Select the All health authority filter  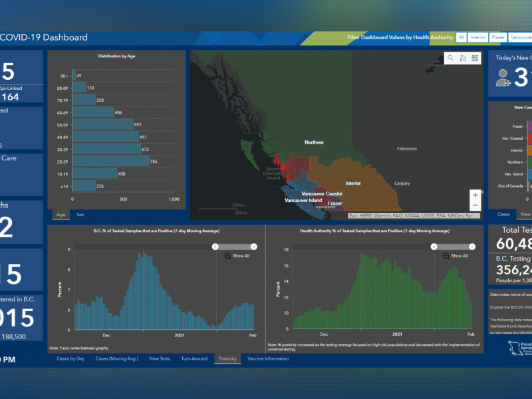(460, 38)
